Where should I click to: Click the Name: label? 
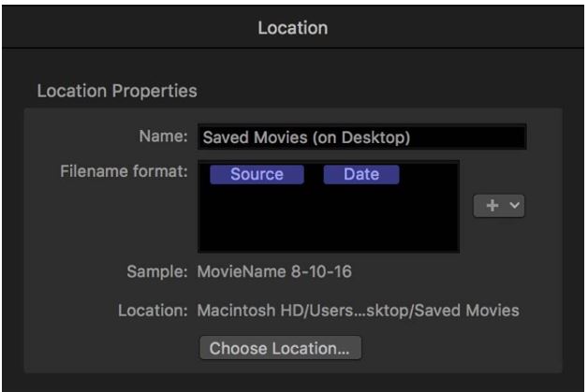[x=165, y=138]
